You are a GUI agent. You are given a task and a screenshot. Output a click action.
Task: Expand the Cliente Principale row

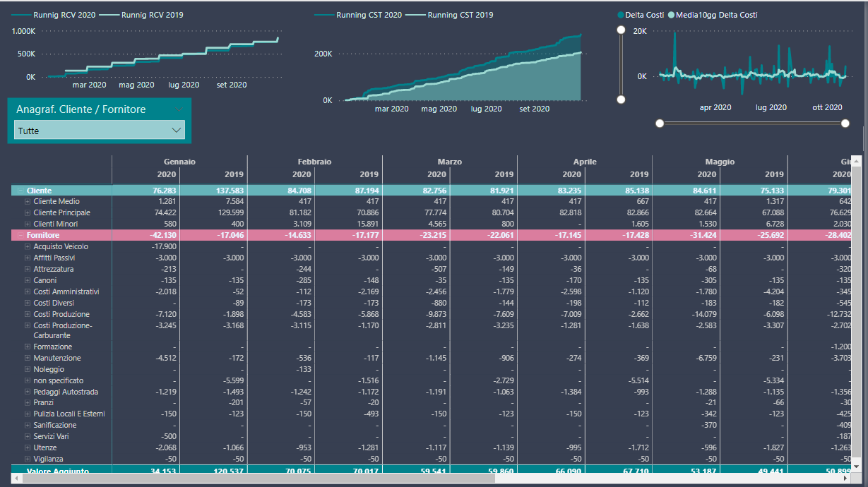28,212
